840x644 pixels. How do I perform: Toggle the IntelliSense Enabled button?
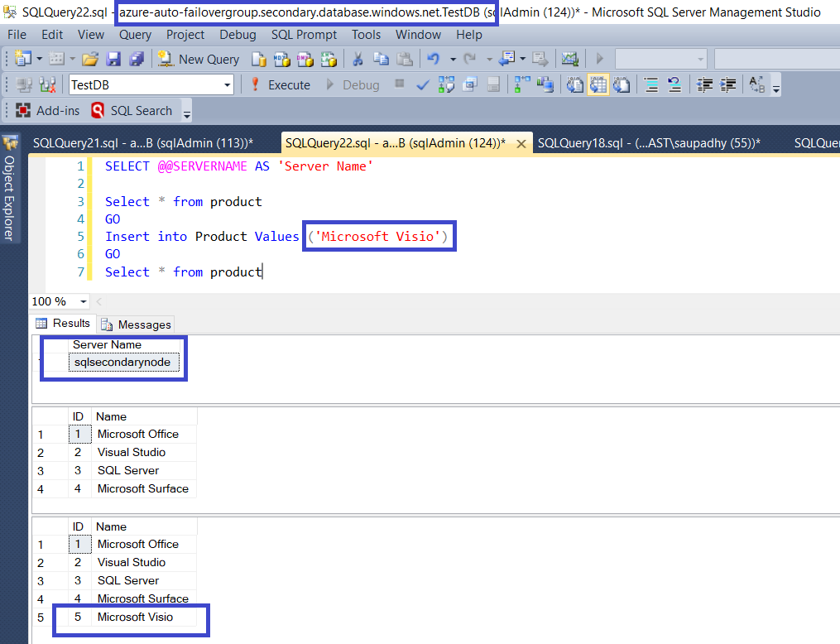click(493, 84)
